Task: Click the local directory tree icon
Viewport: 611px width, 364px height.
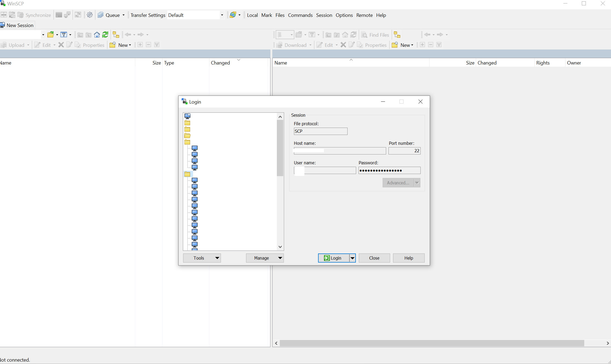Action: pyautogui.click(x=116, y=35)
